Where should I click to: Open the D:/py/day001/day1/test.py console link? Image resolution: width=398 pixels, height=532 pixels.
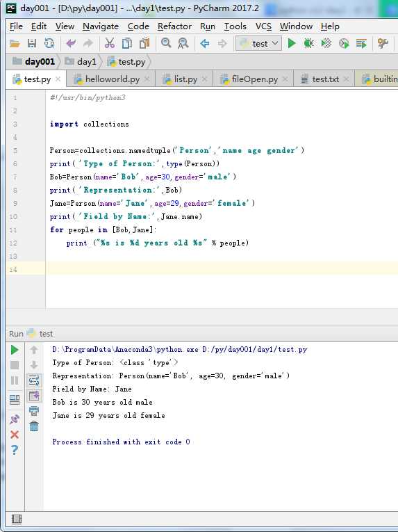point(255,349)
